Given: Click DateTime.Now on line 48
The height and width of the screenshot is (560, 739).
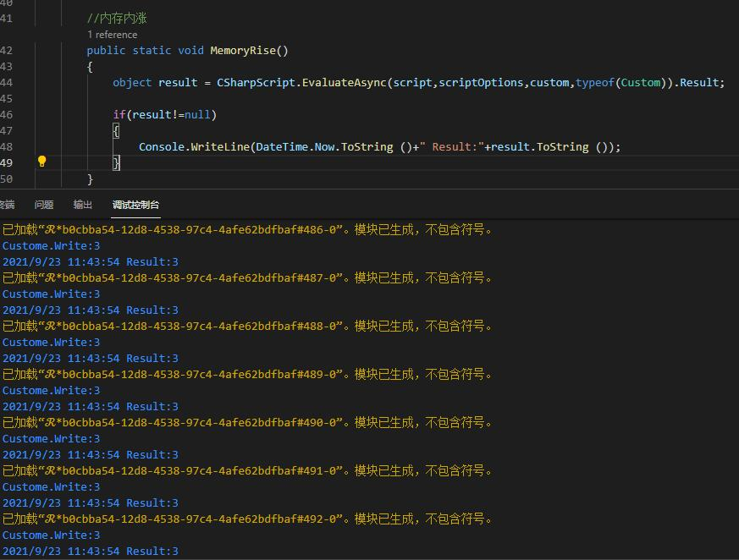Looking at the screenshot, I should click(295, 147).
